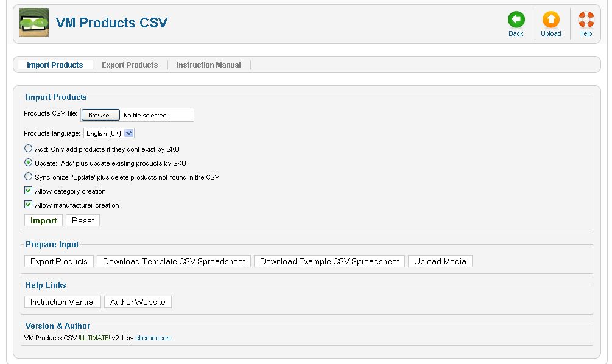Toggle Allow manufacturer creation checkbox
612x364 pixels.
(x=28, y=205)
